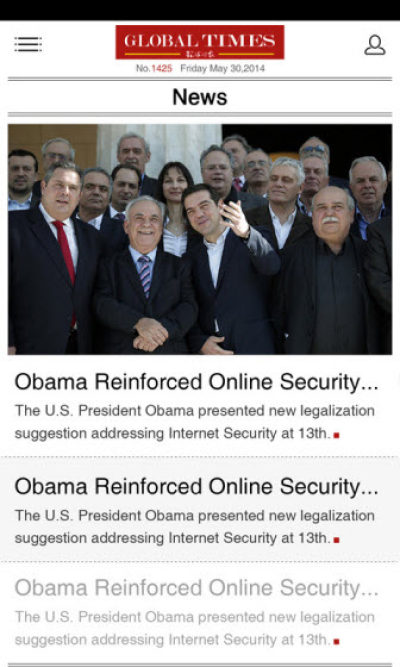The width and height of the screenshot is (400, 667).
Task: Open second article summary on gray background
Action: click(195, 527)
